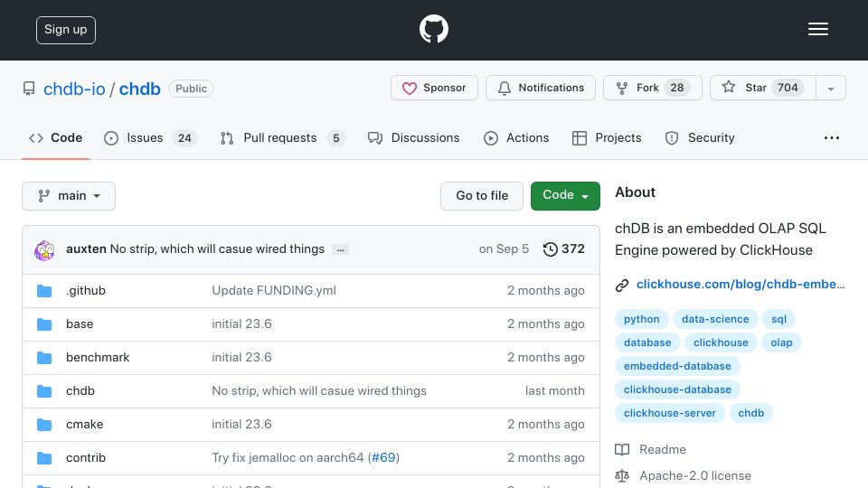Image resolution: width=868 pixels, height=488 pixels.
Task: Select the clickhouse topic tag
Action: pos(721,343)
